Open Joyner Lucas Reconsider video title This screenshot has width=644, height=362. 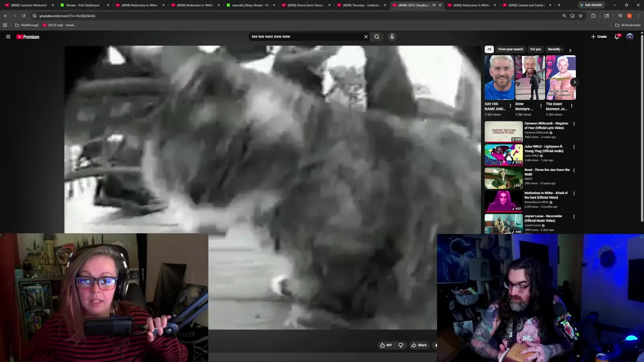pyautogui.click(x=543, y=218)
